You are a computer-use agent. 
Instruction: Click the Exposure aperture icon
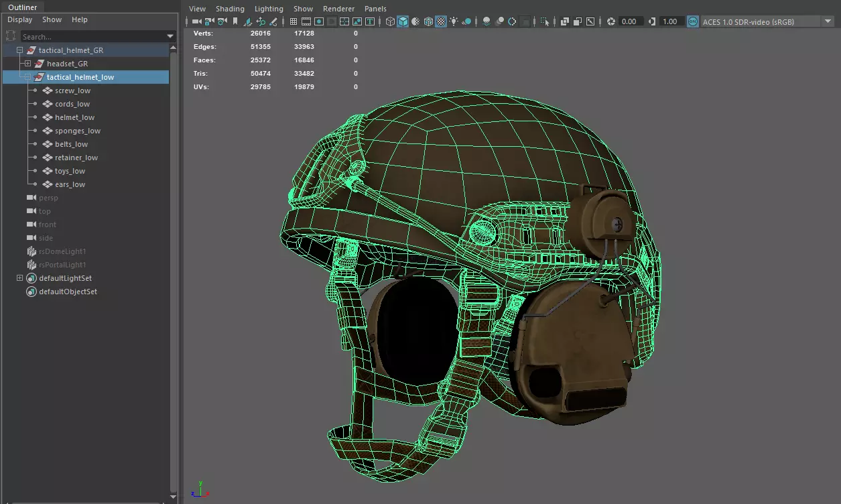(611, 21)
